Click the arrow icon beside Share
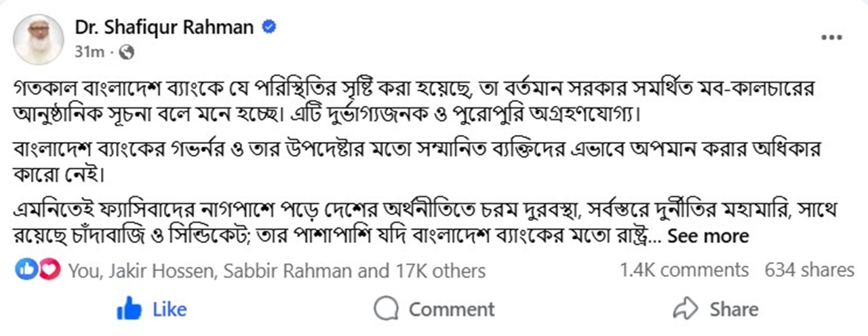Screen dimensions: 868x336 point(685,309)
